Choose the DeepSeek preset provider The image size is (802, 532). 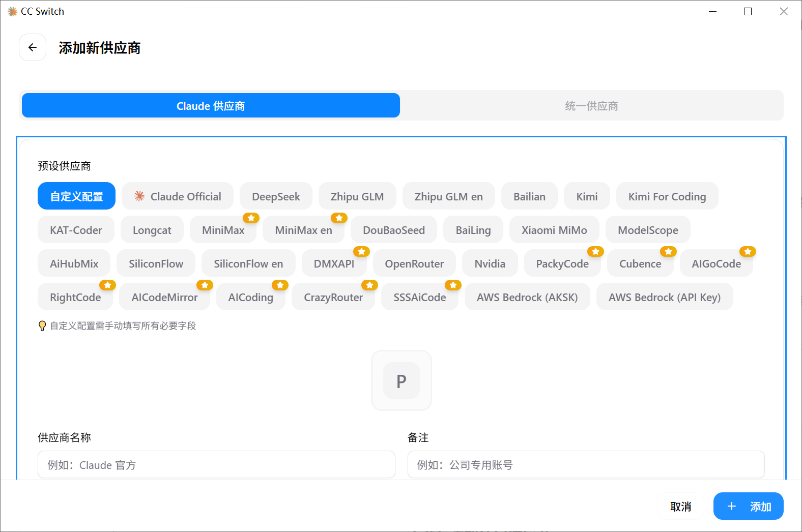(x=276, y=196)
